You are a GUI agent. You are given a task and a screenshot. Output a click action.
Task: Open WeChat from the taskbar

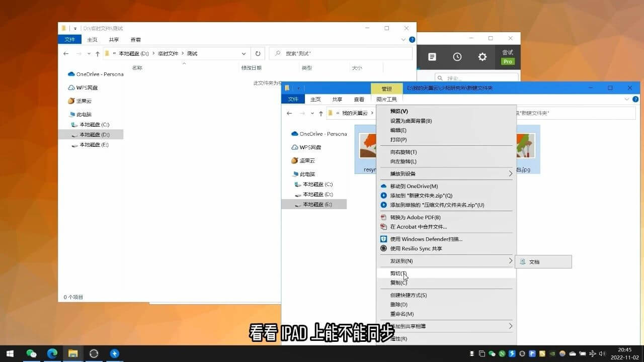tap(31, 353)
